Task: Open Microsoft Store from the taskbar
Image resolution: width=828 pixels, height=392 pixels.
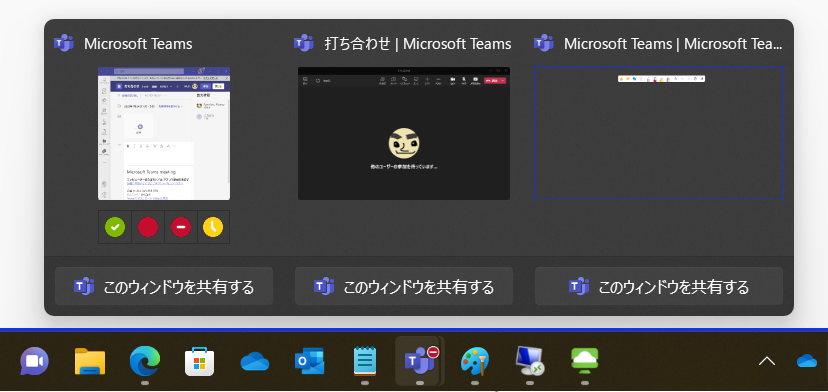Action: (200, 362)
